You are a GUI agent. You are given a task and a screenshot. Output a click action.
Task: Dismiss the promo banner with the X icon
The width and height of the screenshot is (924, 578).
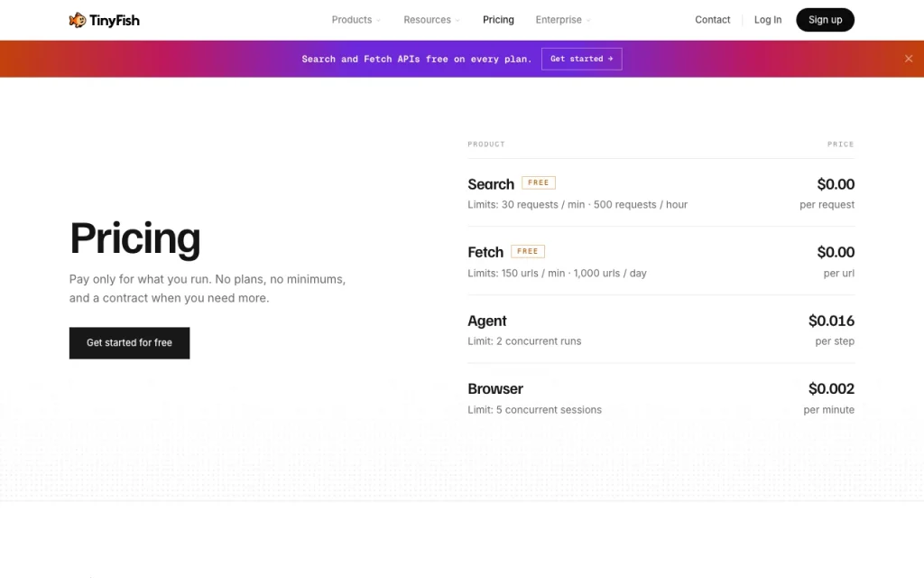[908, 59]
